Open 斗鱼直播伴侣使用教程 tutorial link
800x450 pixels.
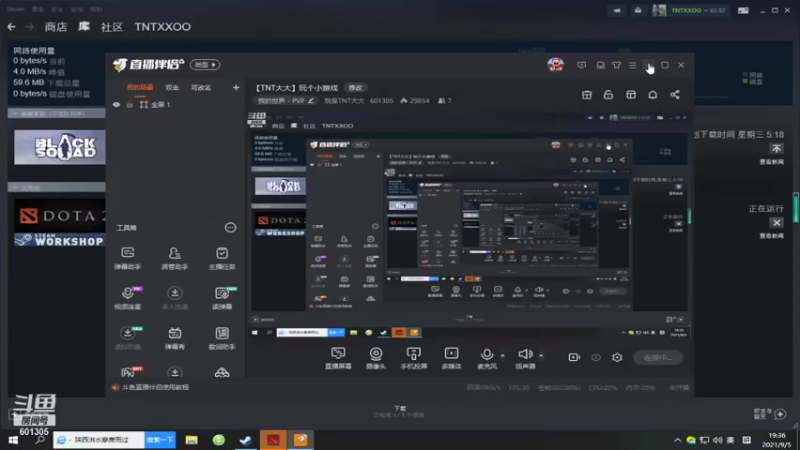[x=155, y=387]
